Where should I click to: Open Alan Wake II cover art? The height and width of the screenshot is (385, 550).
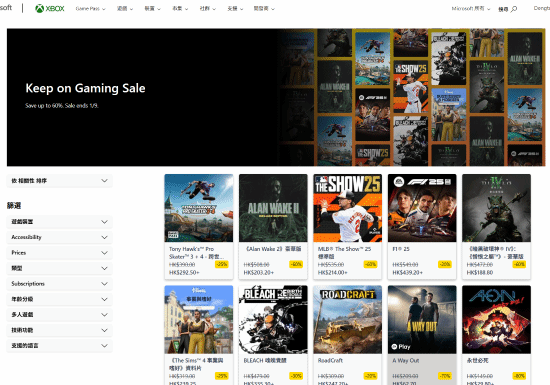(x=273, y=208)
